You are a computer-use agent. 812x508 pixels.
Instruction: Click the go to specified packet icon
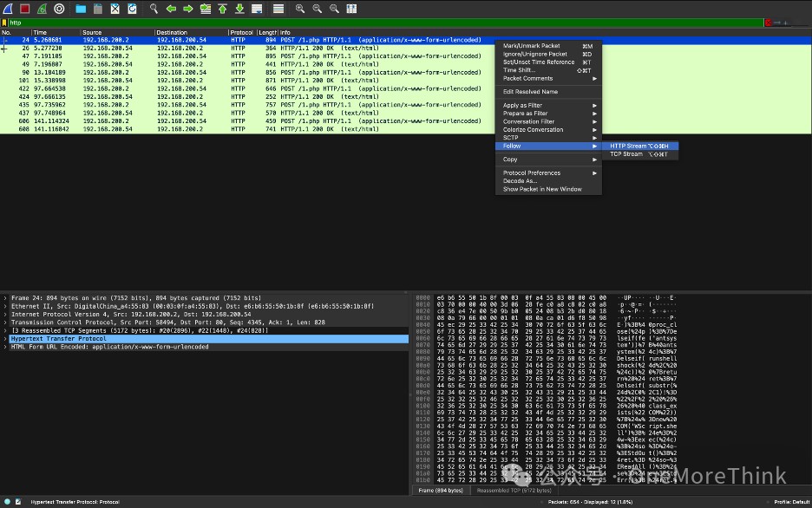[206, 9]
